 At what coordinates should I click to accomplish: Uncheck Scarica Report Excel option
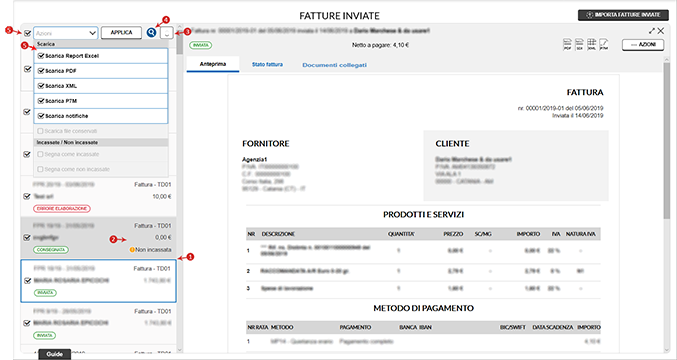[x=41, y=56]
